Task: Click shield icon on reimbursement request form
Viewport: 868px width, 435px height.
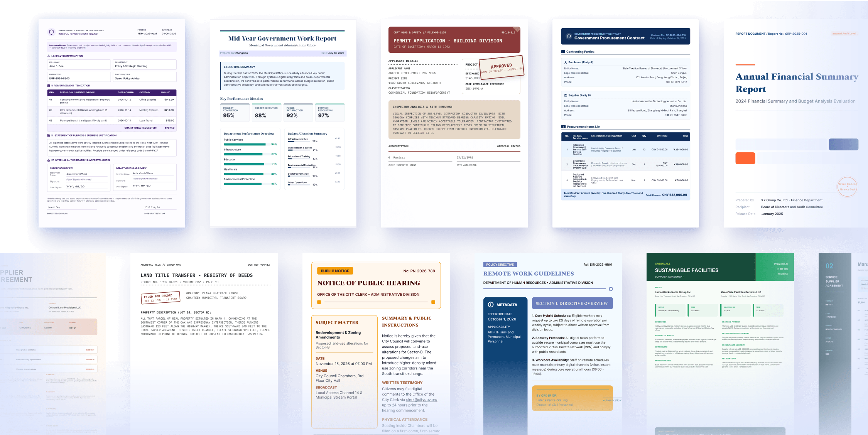Action: click(51, 32)
